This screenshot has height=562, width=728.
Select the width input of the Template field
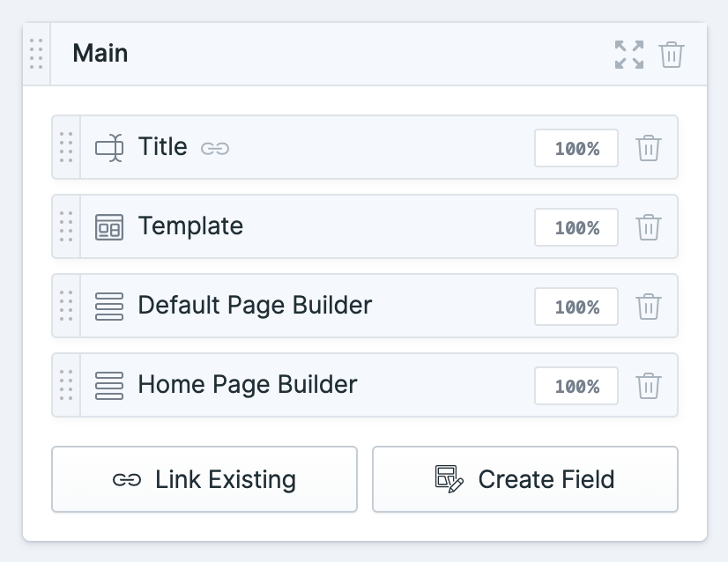pos(576,226)
